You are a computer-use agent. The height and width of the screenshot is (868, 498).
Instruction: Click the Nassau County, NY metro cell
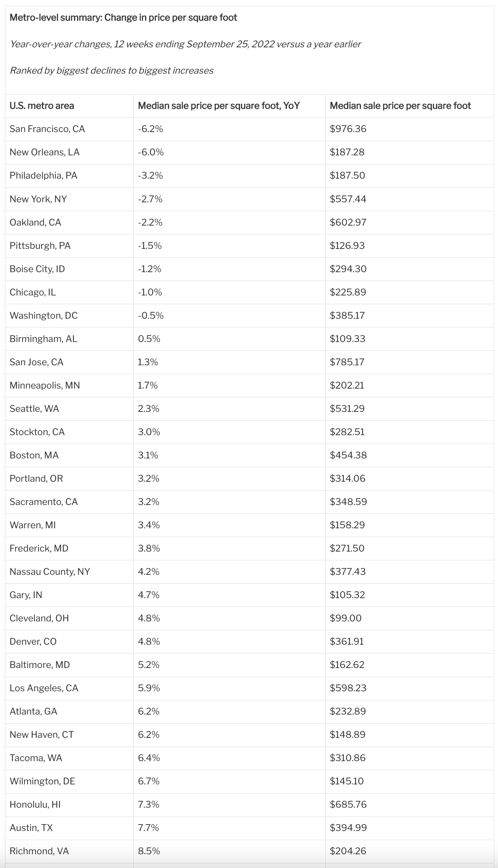click(50, 572)
